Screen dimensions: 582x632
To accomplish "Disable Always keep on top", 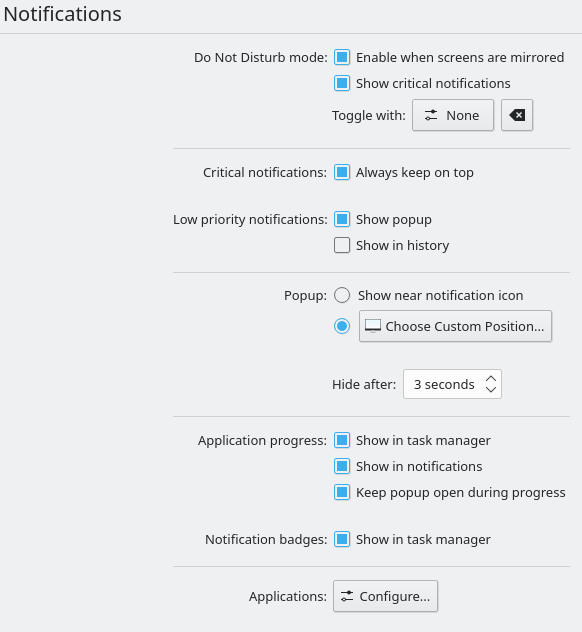I will coord(342,173).
